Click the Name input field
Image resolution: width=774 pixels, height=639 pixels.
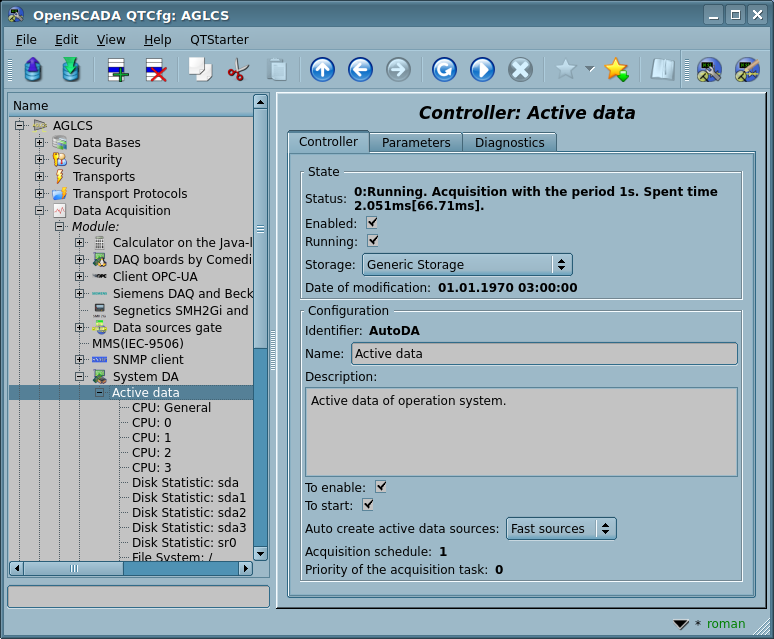pos(544,354)
